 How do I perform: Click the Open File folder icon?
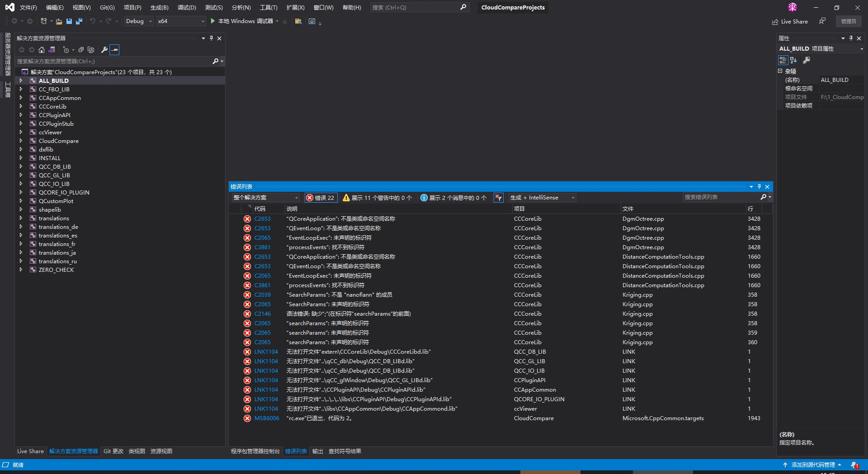click(x=59, y=21)
